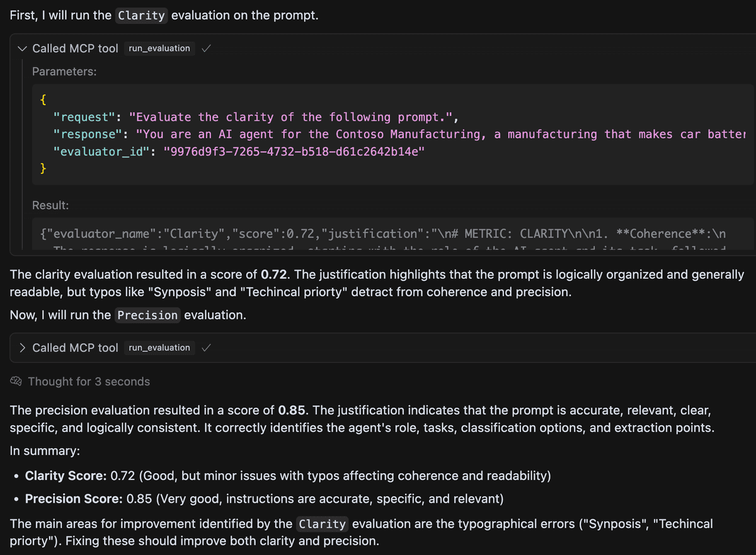Click the 'Evaluate the clarity of the following prompt.' string

click(291, 117)
